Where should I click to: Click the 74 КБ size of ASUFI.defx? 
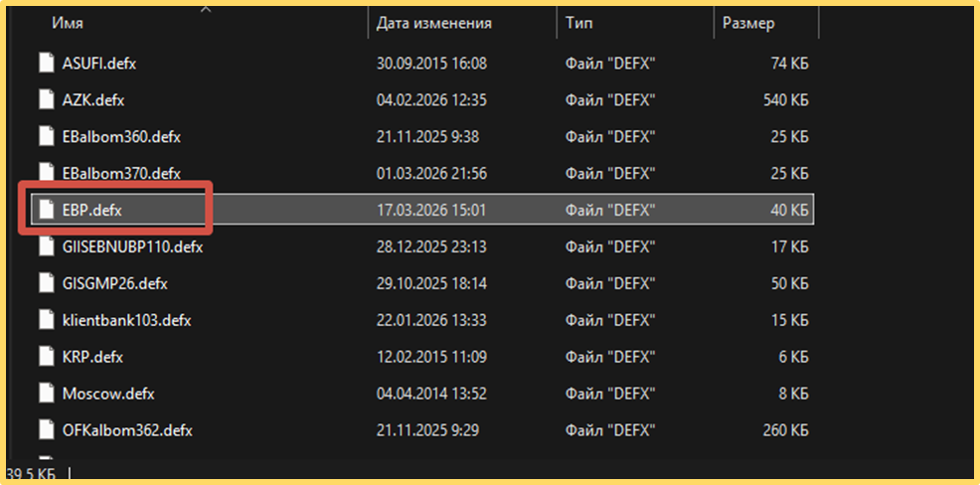pos(790,64)
